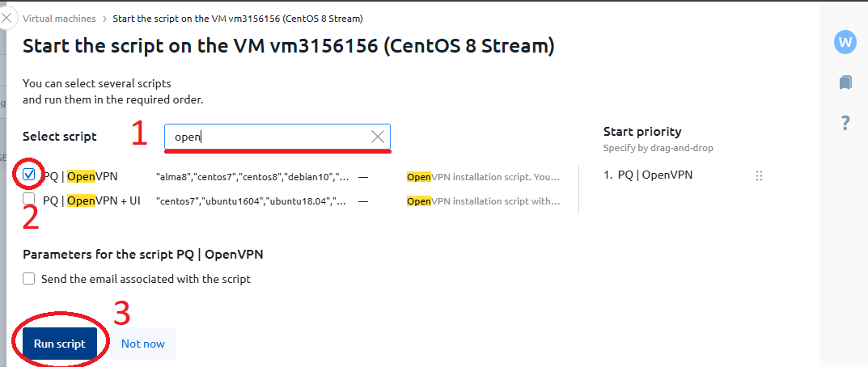
Task: Open the bookmark documentation icon
Action: (845, 83)
